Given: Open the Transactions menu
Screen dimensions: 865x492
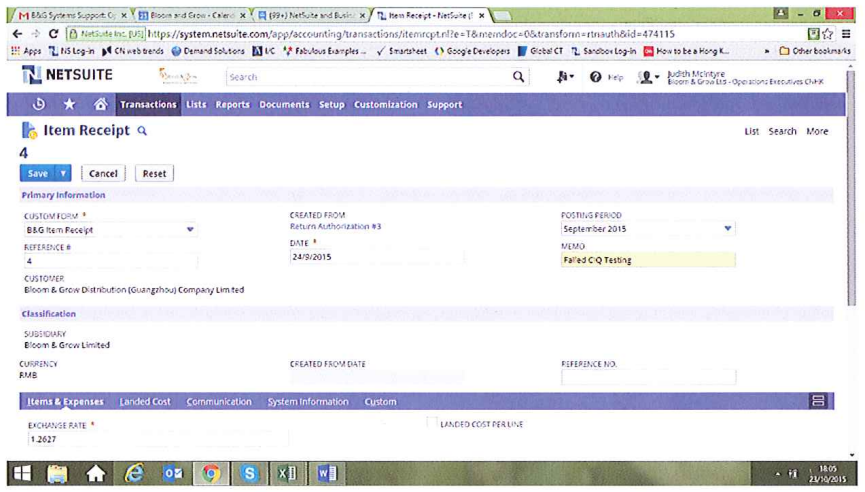Looking at the screenshot, I should (148, 104).
